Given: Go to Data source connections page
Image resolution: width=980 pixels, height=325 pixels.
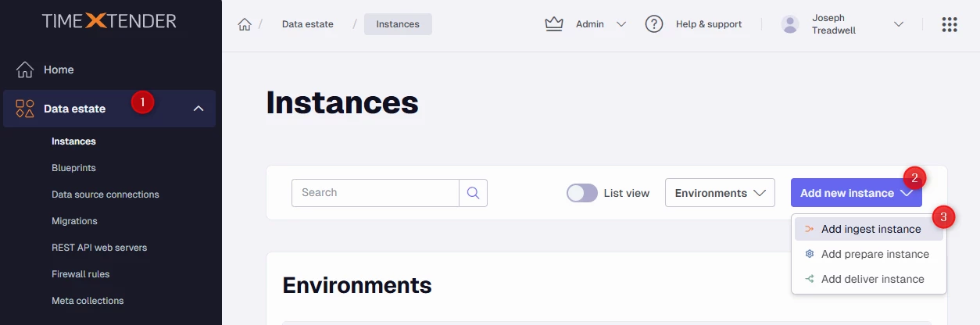Looking at the screenshot, I should [x=106, y=195].
